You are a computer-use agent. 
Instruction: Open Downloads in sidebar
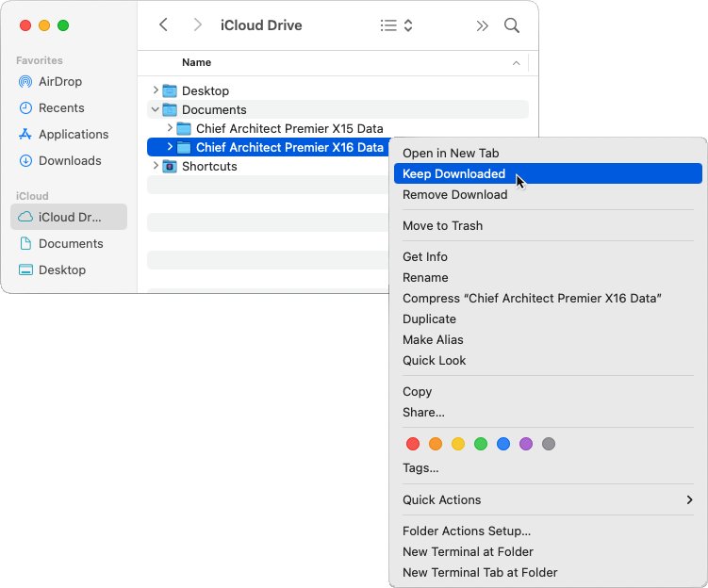(x=60, y=160)
